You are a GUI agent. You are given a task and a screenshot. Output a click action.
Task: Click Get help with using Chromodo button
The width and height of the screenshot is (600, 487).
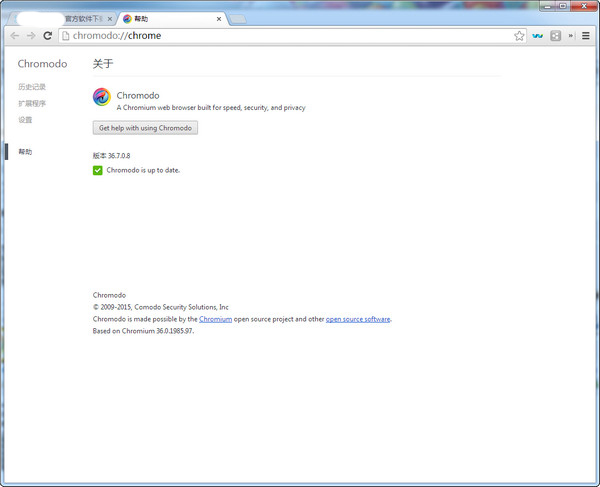click(145, 128)
